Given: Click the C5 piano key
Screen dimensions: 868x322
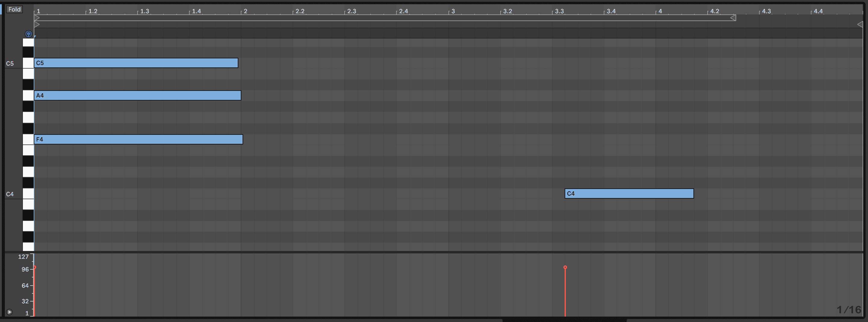Looking at the screenshot, I should [x=28, y=63].
